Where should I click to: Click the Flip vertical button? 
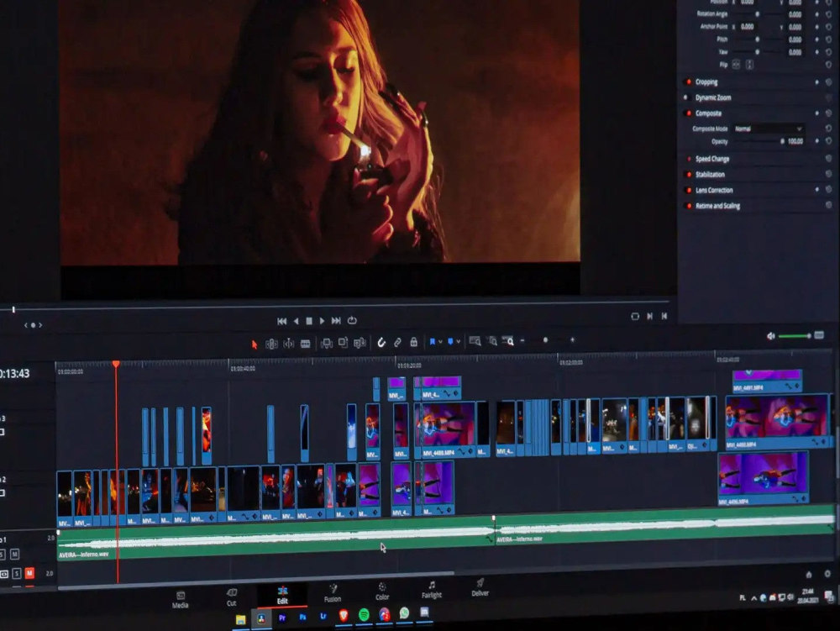coord(749,65)
